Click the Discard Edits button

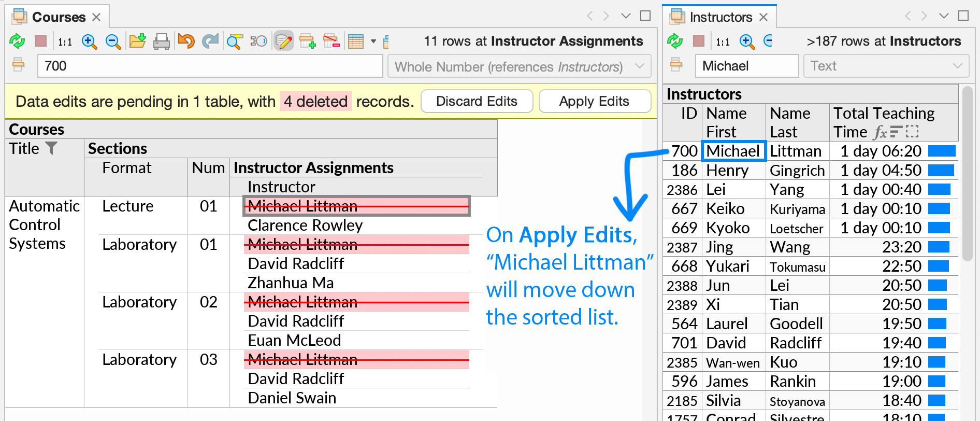(x=477, y=101)
